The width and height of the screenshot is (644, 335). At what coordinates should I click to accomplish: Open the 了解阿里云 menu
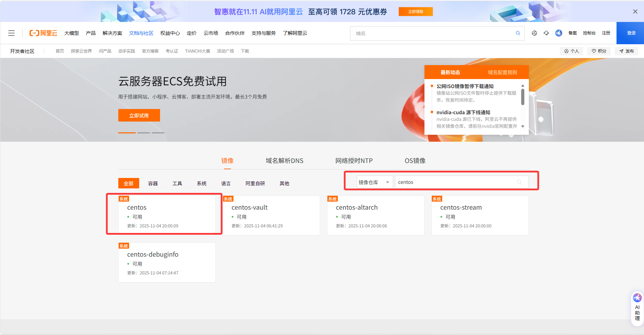pyautogui.click(x=295, y=33)
